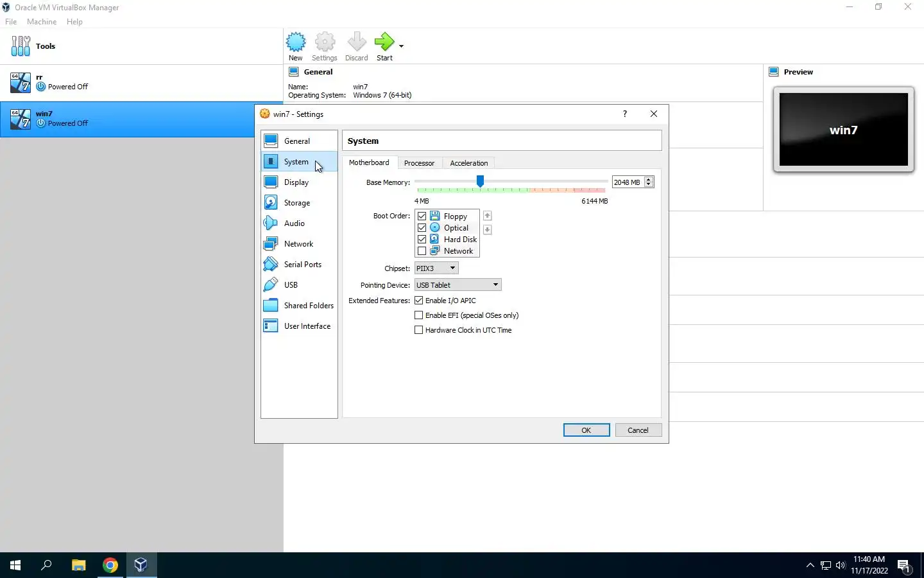Click the network tray icon

point(826,565)
